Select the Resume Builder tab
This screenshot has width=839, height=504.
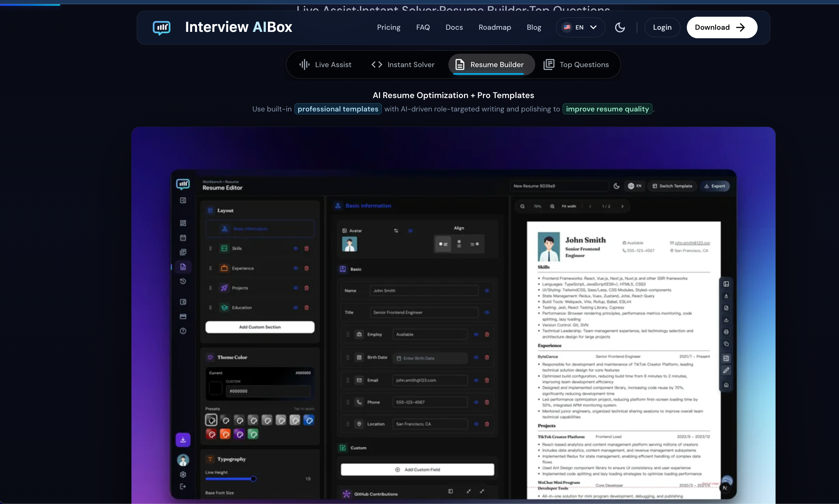pyautogui.click(x=491, y=65)
